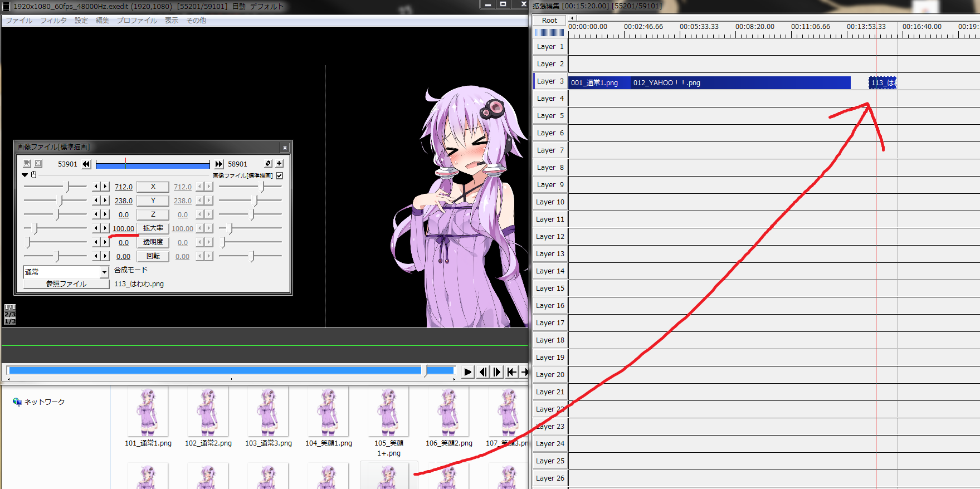The image size is (980, 489).
Task: Select the 104_笑顔1.png thumbnail in Explorer
Action: pyautogui.click(x=328, y=418)
